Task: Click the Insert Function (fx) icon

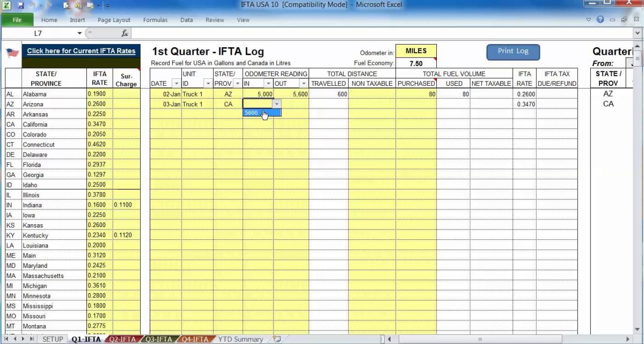Action: (124, 33)
